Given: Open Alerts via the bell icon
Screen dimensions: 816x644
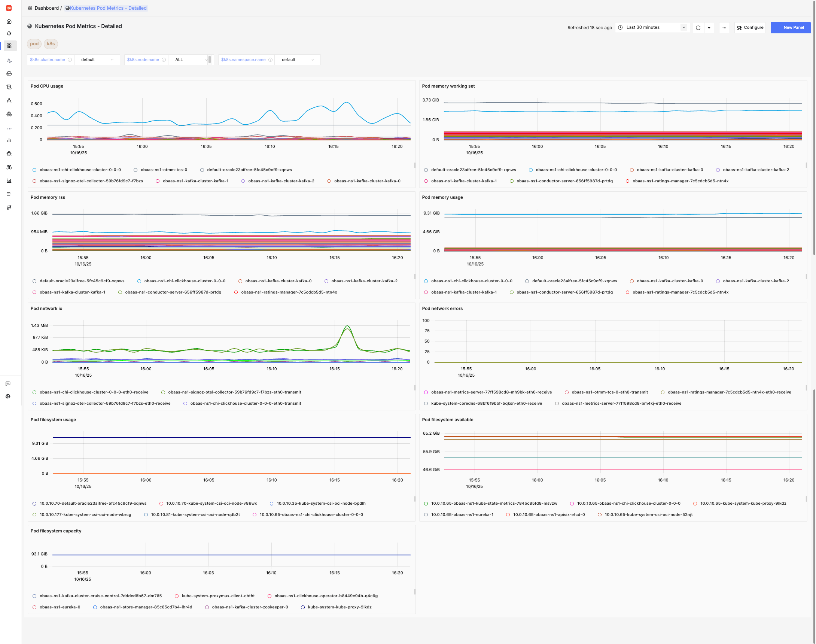Looking at the screenshot, I should [9, 33].
